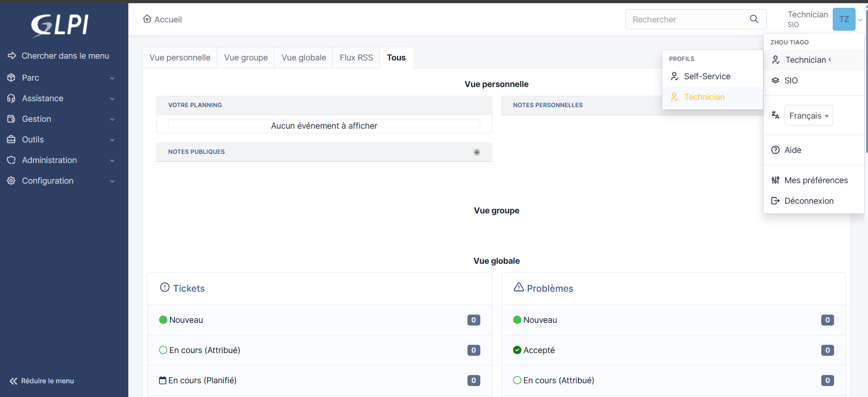The height and width of the screenshot is (397, 868).
Task: Click the planned tickets calendar icon
Action: (163, 380)
